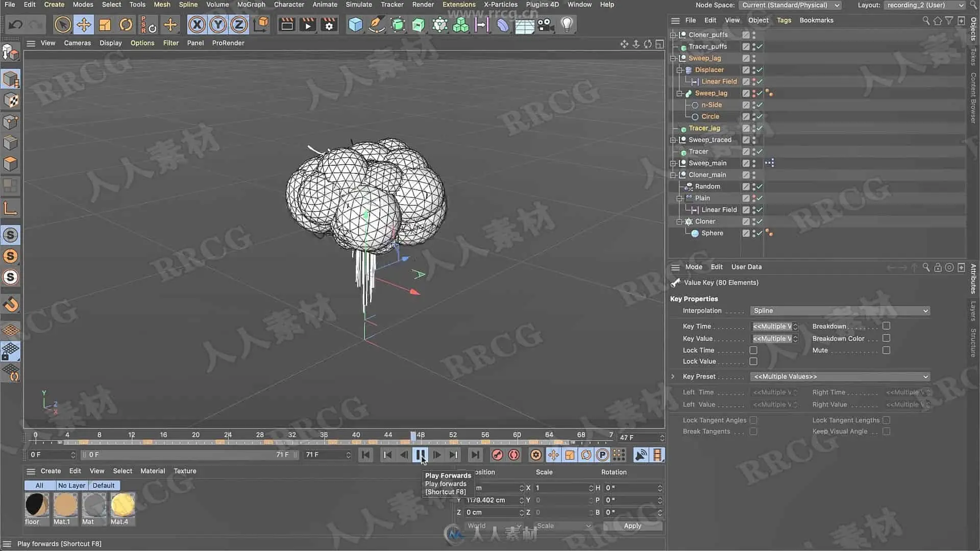
Task: Click the Camera object icon
Action: [x=545, y=24]
